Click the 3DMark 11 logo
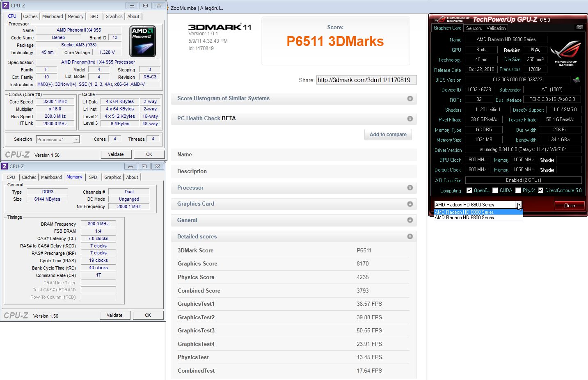The width and height of the screenshot is (588, 380). tap(220, 27)
